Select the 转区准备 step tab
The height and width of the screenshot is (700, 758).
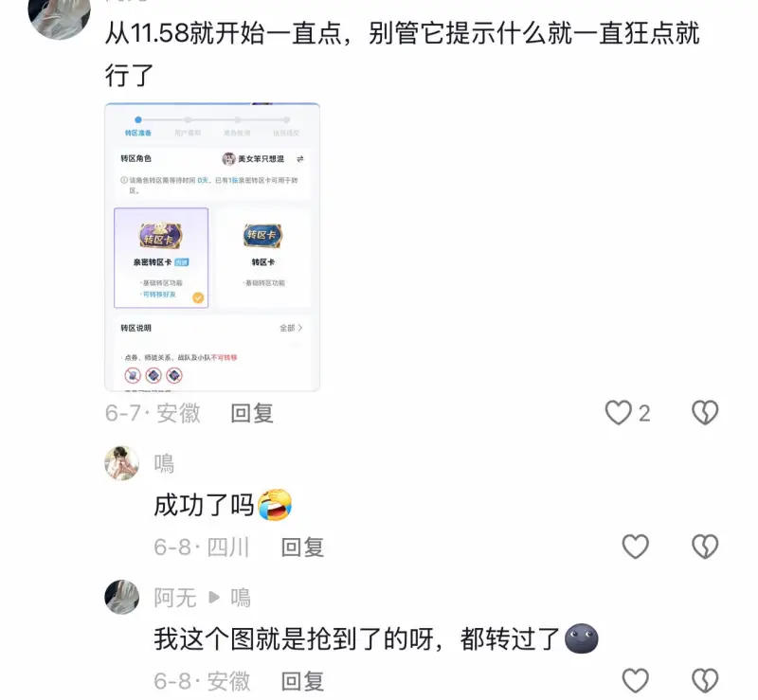coord(138,127)
